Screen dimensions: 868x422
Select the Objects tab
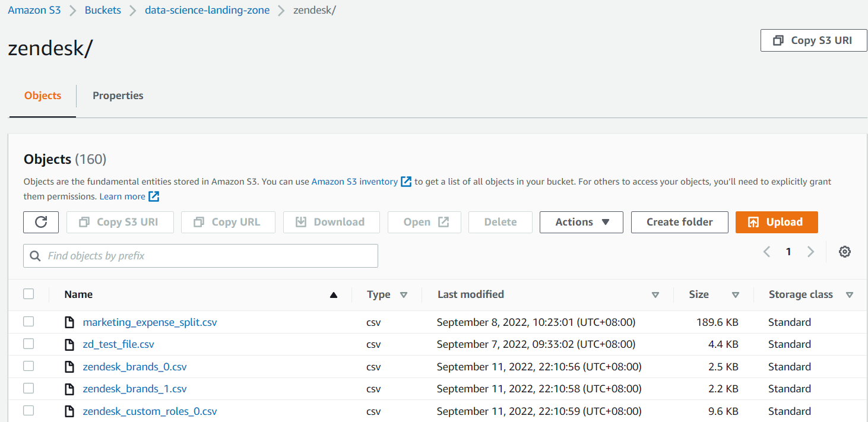pos(42,95)
